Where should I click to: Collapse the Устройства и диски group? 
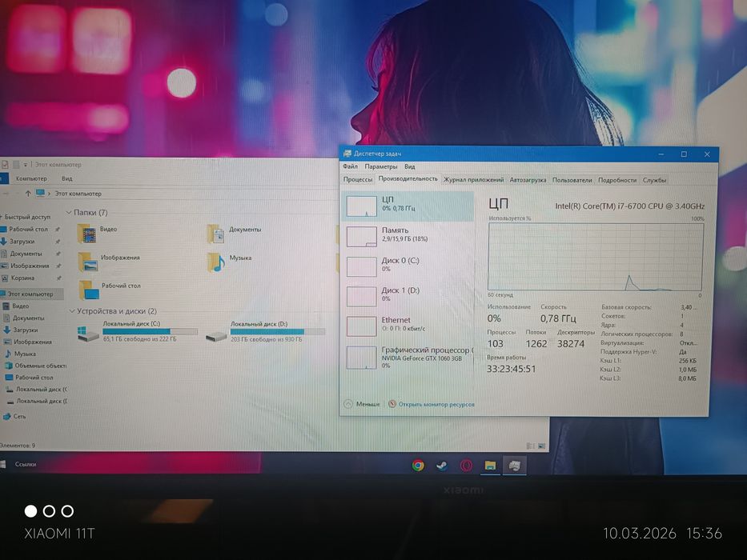click(x=72, y=311)
